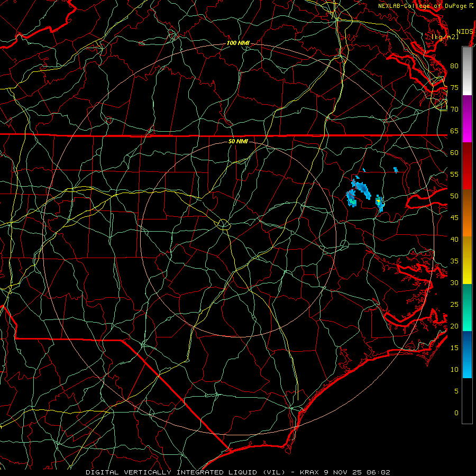
Task: Click the 30 value on the VIL scale
Action: (x=454, y=282)
